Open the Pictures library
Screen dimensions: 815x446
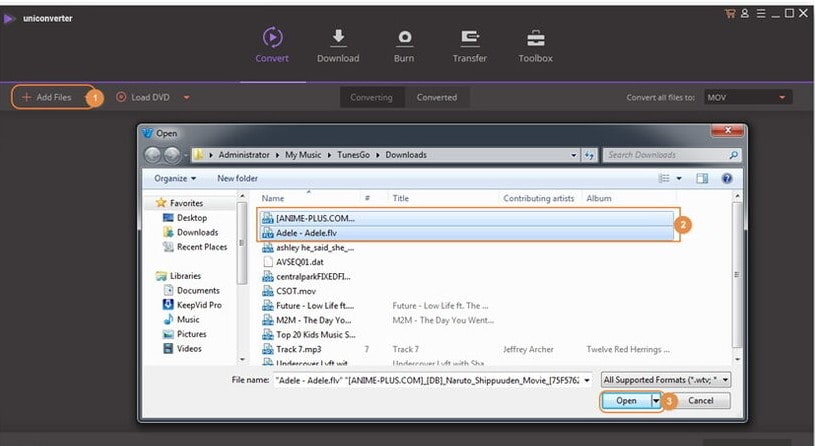(x=185, y=334)
